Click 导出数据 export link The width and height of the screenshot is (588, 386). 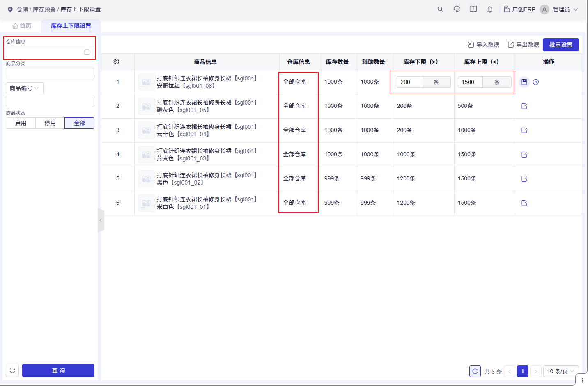[x=523, y=45]
